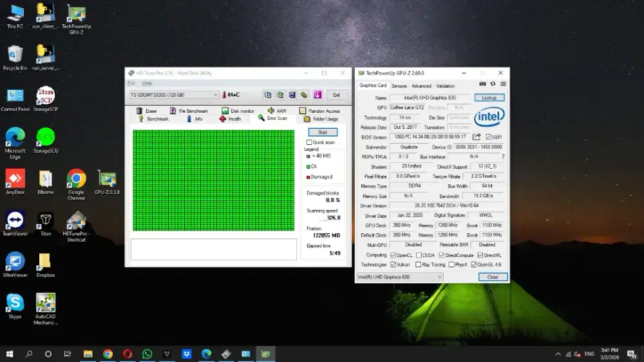Screen dimensions: 644x362
Task: Click the ENG language indicator
Action: click(x=589, y=354)
